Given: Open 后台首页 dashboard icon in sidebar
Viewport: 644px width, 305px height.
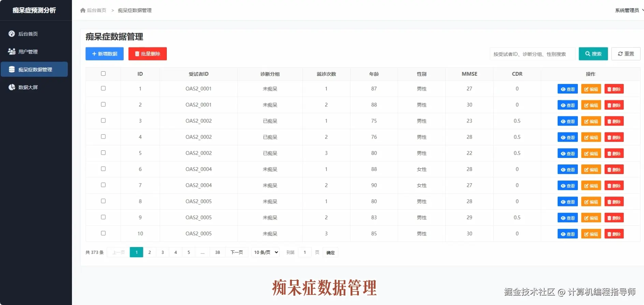Looking at the screenshot, I should [x=12, y=34].
